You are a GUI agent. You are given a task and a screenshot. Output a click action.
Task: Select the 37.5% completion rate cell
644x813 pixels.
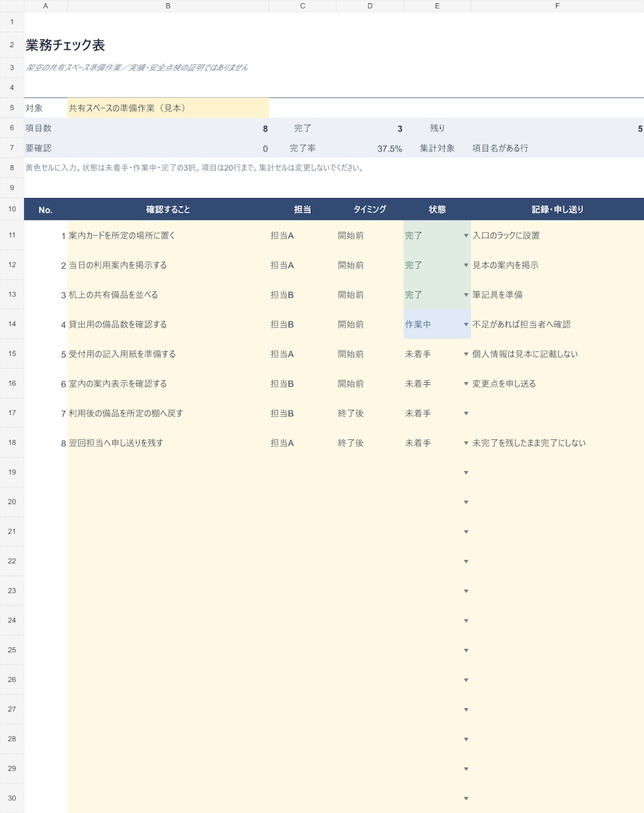(370, 148)
